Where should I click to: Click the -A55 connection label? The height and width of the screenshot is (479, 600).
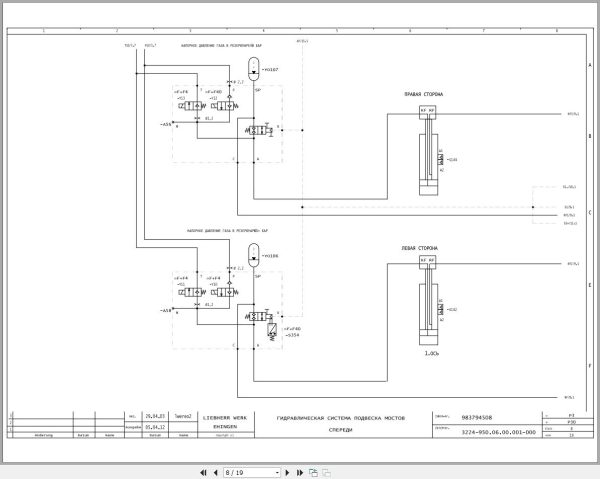pos(166,124)
